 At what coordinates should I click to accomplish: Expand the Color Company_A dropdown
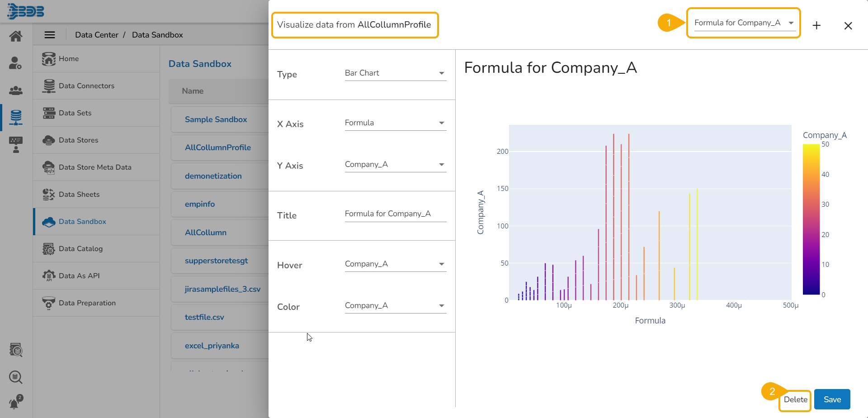click(x=395, y=306)
